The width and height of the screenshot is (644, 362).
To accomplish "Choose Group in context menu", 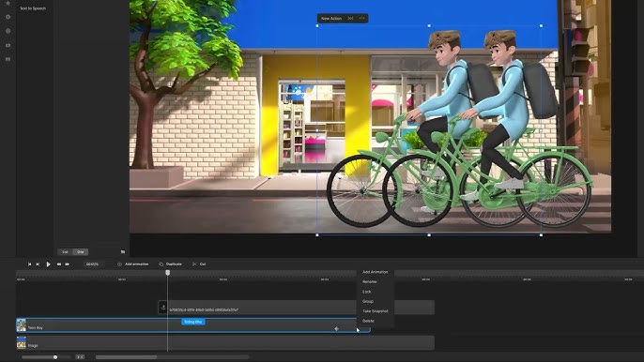I will coord(368,302).
